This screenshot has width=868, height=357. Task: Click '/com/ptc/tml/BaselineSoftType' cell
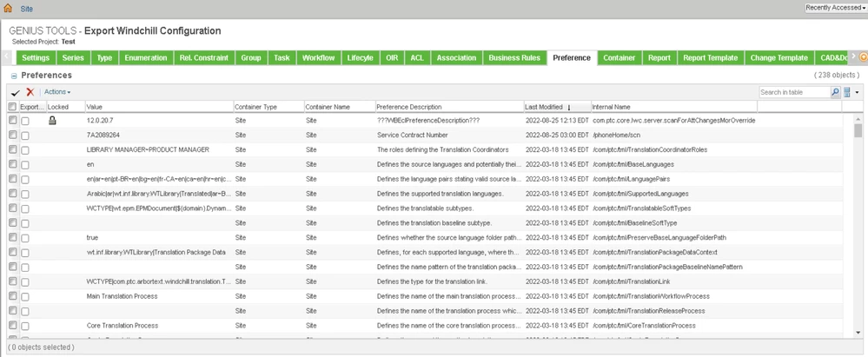(635, 223)
